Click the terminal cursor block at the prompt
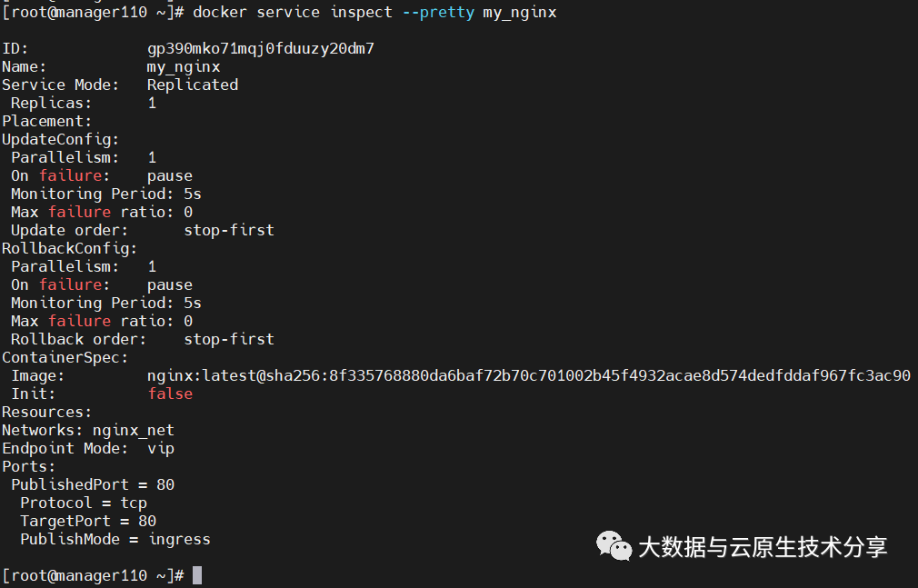Image resolution: width=918 pixels, height=588 pixels. 197,575
